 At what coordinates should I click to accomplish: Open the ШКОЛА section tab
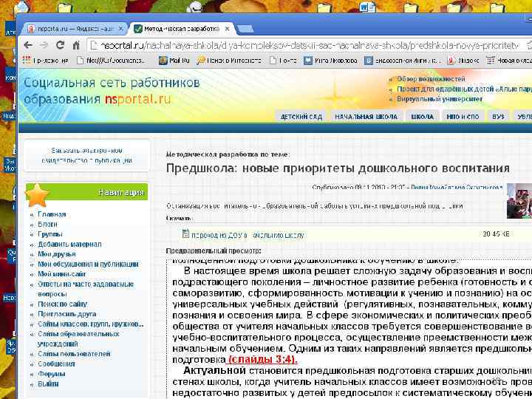(422, 117)
